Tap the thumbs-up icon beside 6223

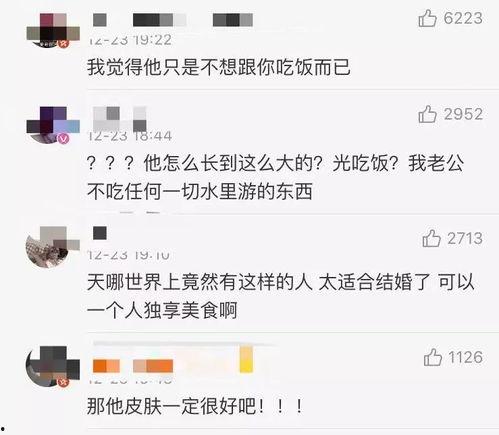[427, 18]
